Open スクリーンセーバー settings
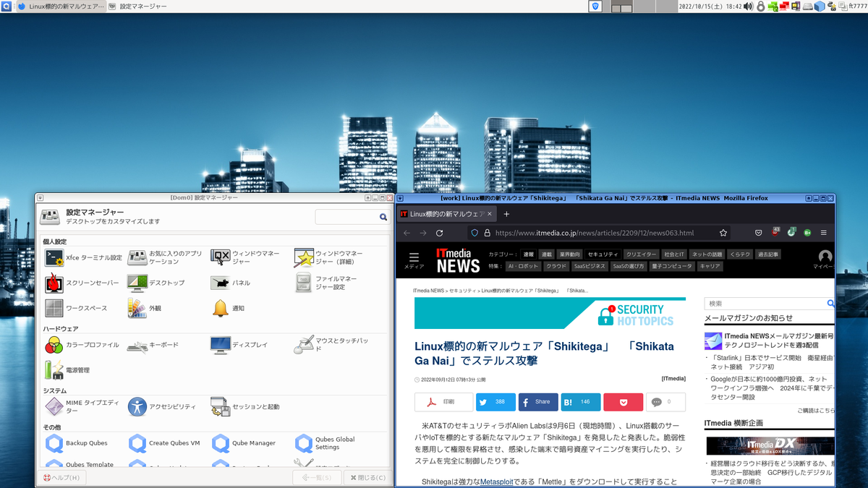This screenshot has height=488, width=868. coord(82,283)
